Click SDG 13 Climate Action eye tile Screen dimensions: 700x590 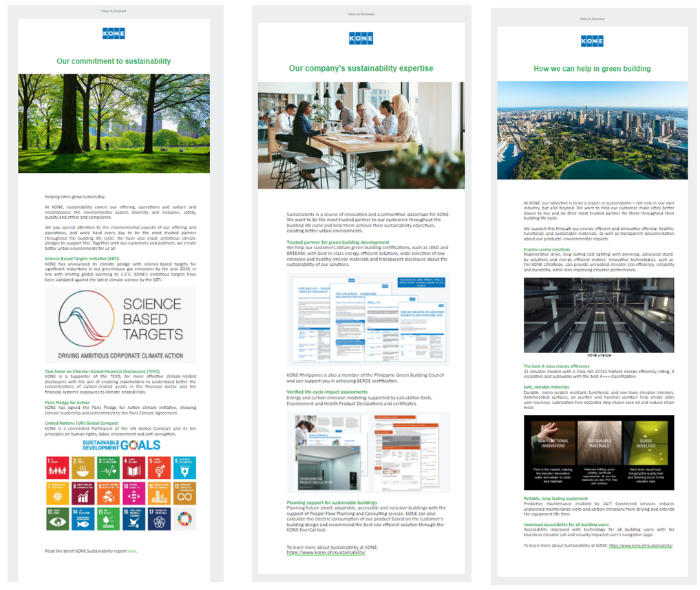[x=58, y=519]
